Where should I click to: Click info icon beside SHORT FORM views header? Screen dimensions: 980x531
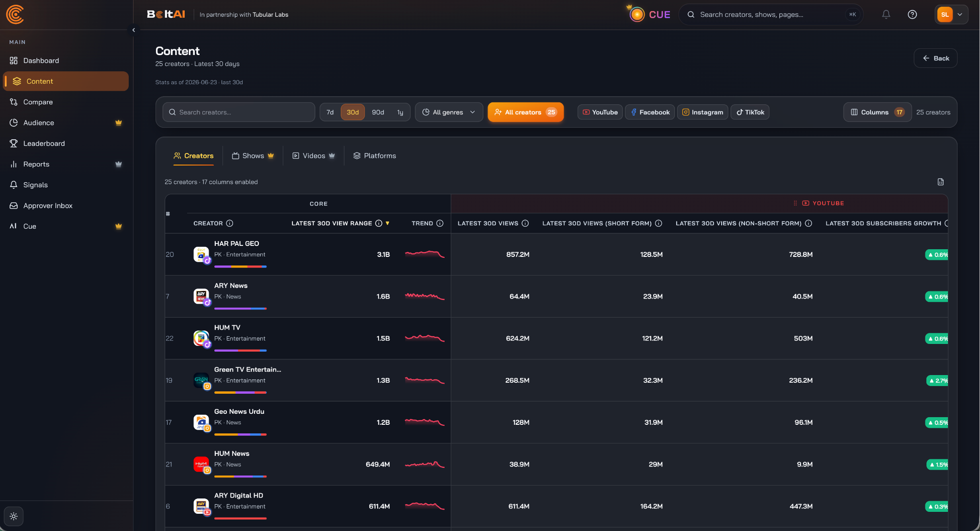click(x=659, y=223)
